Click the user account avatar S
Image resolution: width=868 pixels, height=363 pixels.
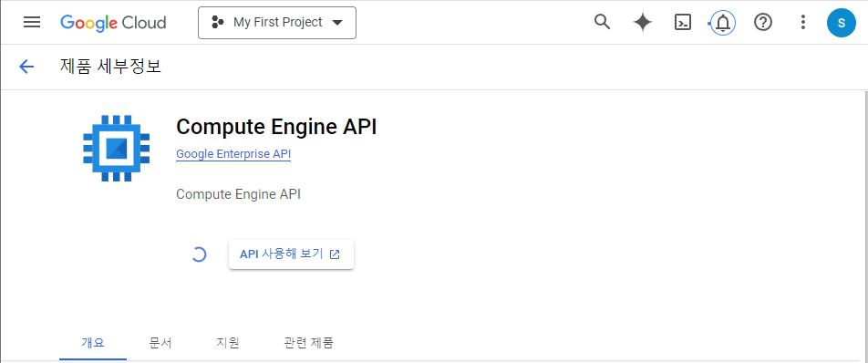841,23
